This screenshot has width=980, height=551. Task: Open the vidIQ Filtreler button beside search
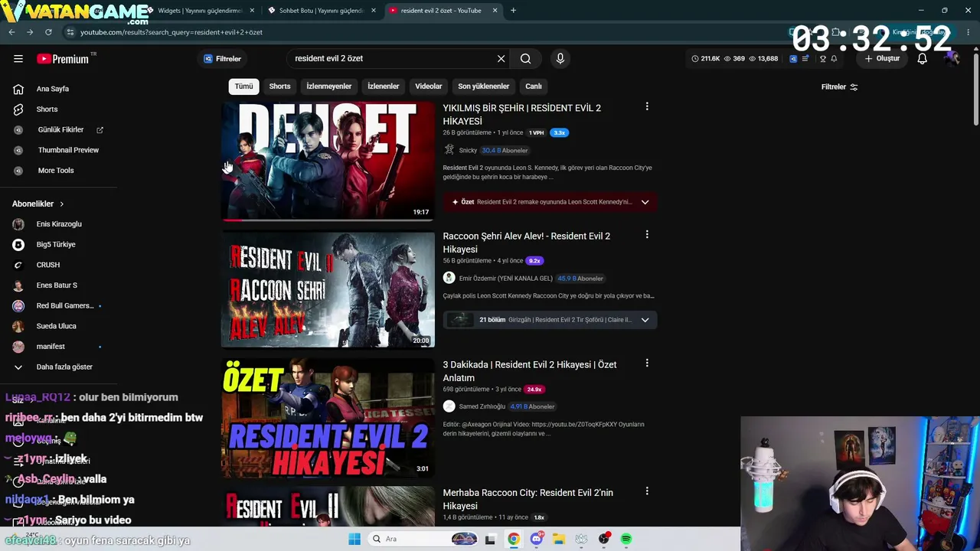tap(223, 59)
